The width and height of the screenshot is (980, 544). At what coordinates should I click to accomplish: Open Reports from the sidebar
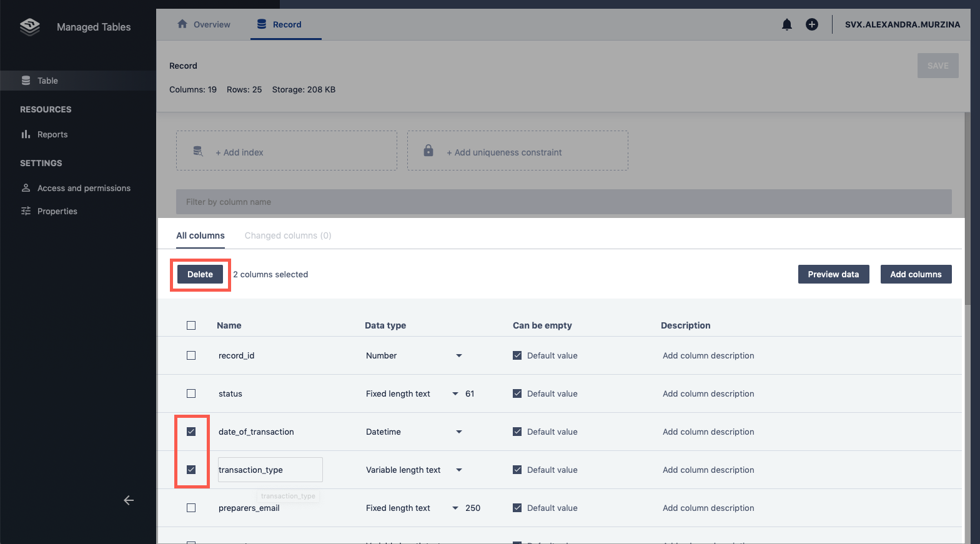52,134
